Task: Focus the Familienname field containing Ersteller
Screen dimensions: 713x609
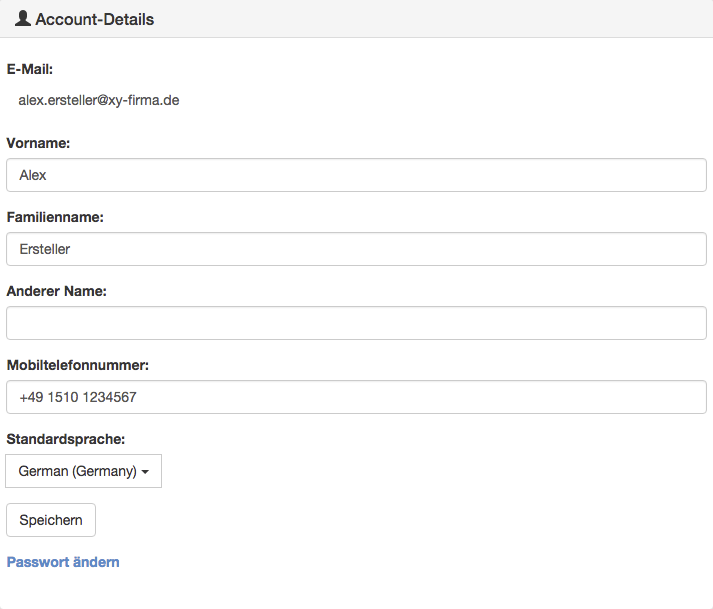Action: pyautogui.click(x=356, y=249)
